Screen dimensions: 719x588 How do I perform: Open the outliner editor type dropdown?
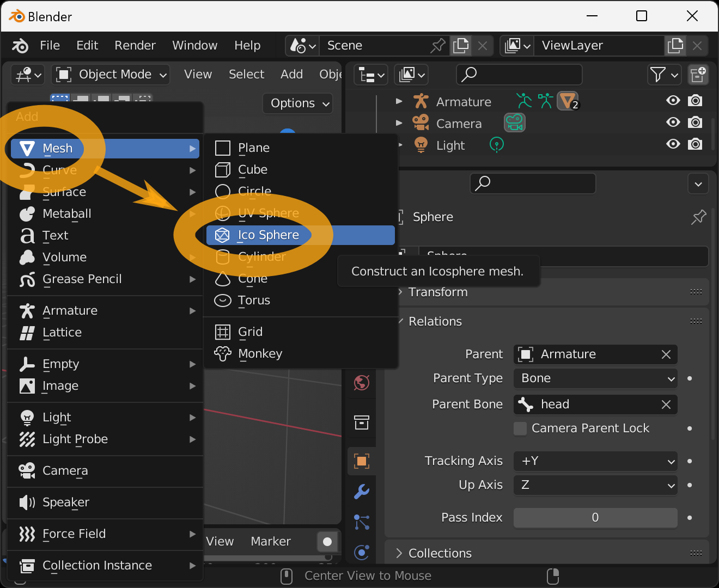click(371, 75)
